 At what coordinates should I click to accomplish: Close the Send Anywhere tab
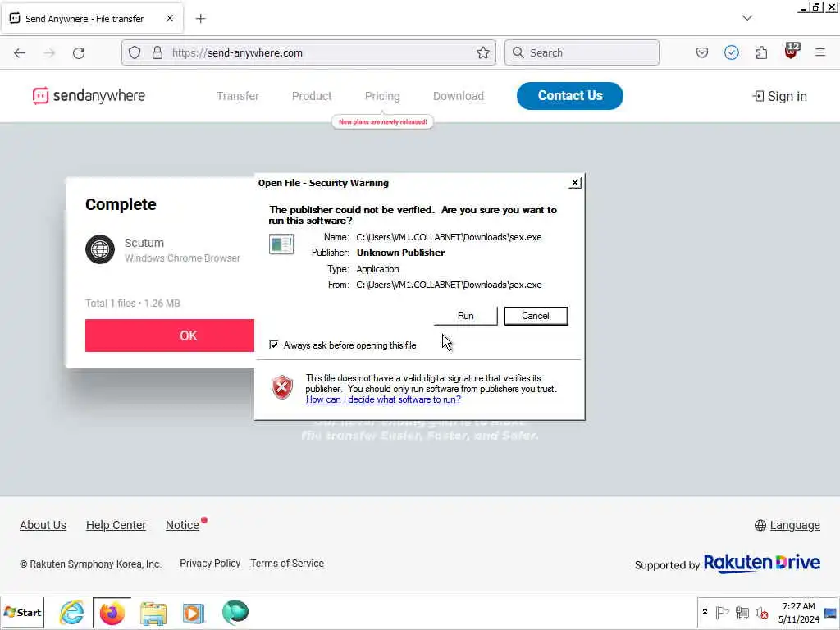(169, 18)
